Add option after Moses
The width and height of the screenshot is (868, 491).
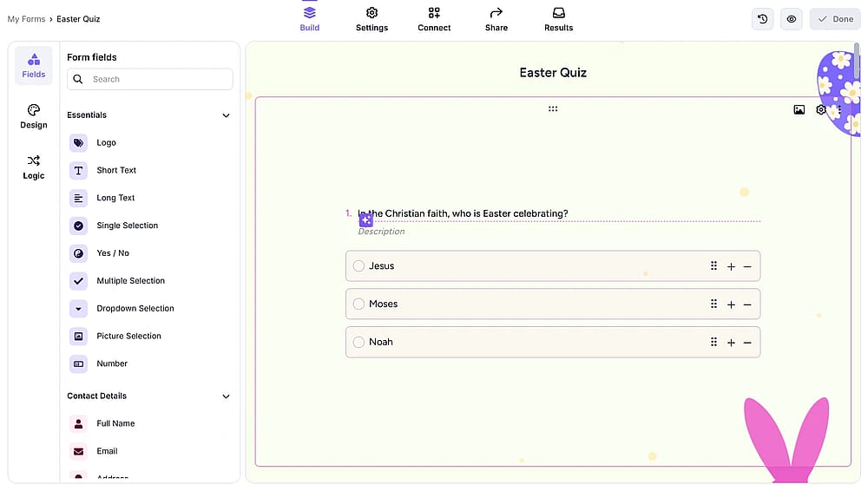[731, 305]
